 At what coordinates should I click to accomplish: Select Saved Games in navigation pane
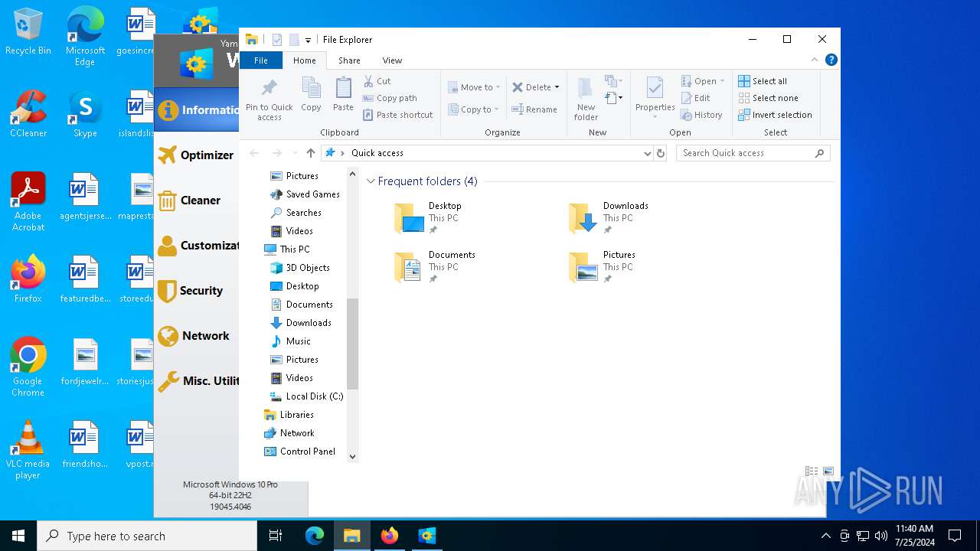[305, 194]
